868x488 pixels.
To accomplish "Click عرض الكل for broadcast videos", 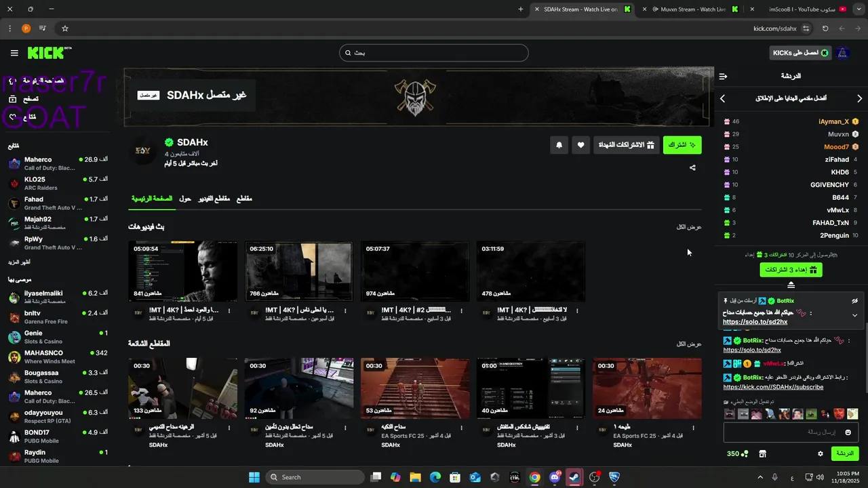I will point(689,227).
